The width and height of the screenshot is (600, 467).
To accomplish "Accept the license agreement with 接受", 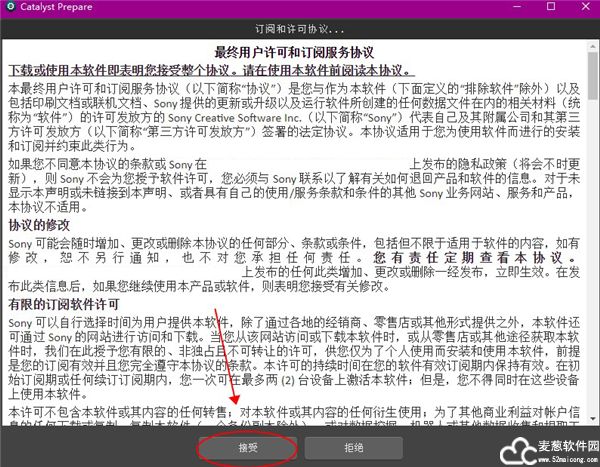I will click(248, 448).
